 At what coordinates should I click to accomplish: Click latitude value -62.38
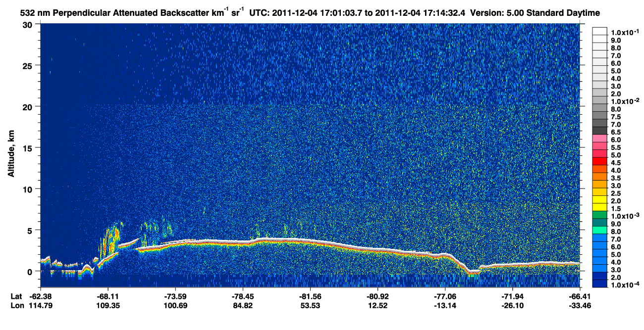point(40,296)
